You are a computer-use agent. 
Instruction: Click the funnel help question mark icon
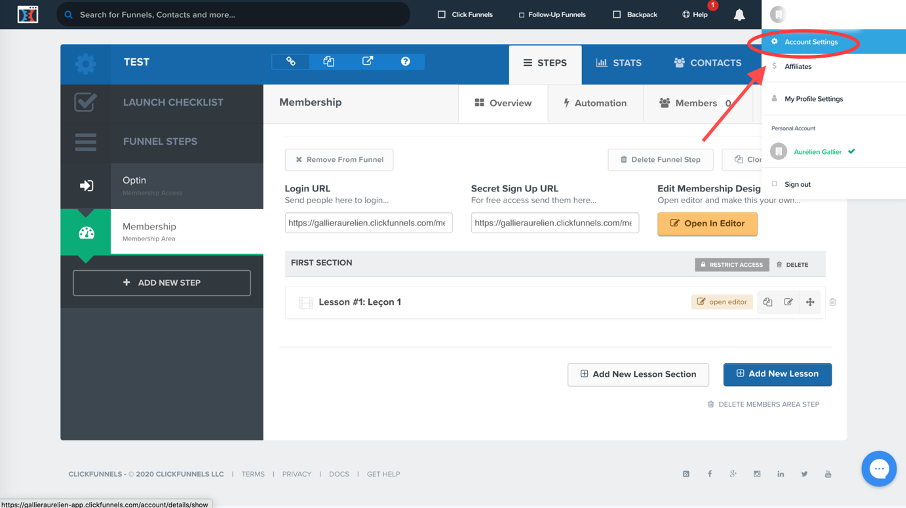pyautogui.click(x=406, y=61)
